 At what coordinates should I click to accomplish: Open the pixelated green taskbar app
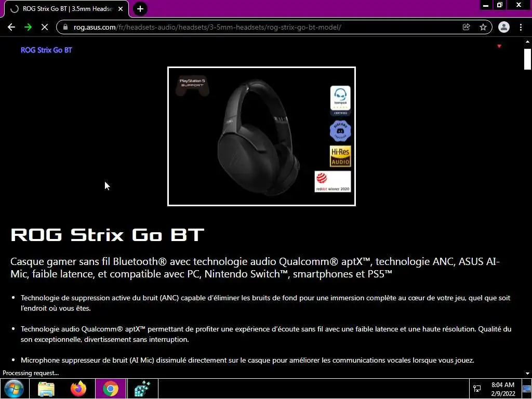point(142,389)
